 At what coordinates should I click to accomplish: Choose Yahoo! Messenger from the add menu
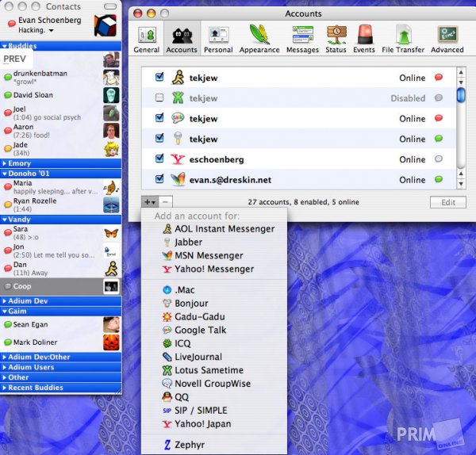pyautogui.click(x=214, y=269)
